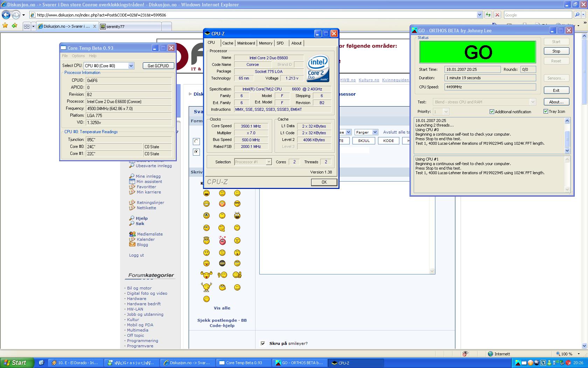Click the browser zoom level magnifier icon

pyautogui.click(x=558, y=354)
